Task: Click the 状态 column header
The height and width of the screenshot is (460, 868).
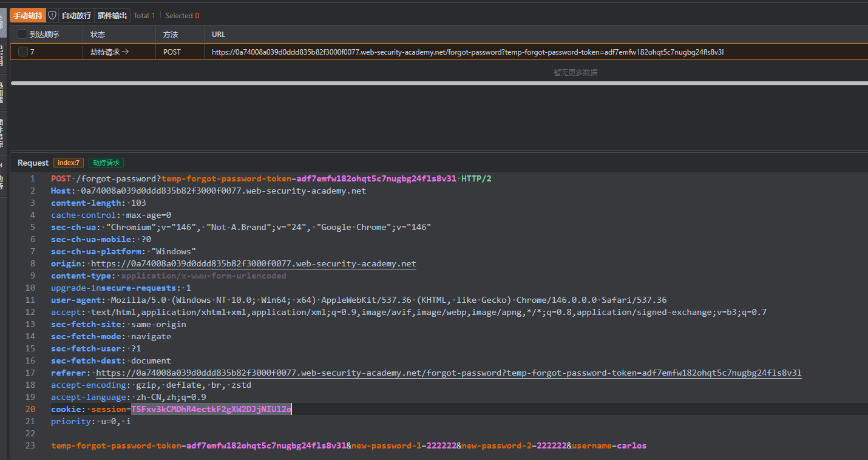Action: 98,35
